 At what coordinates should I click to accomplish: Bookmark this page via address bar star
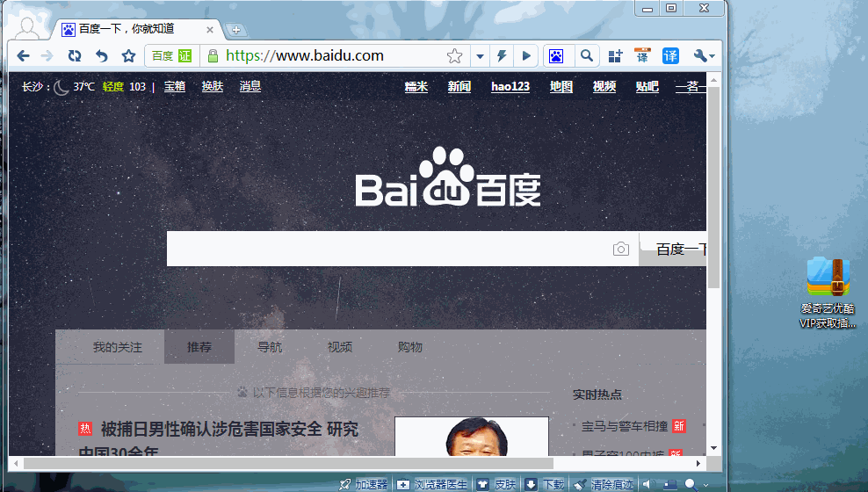click(454, 55)
